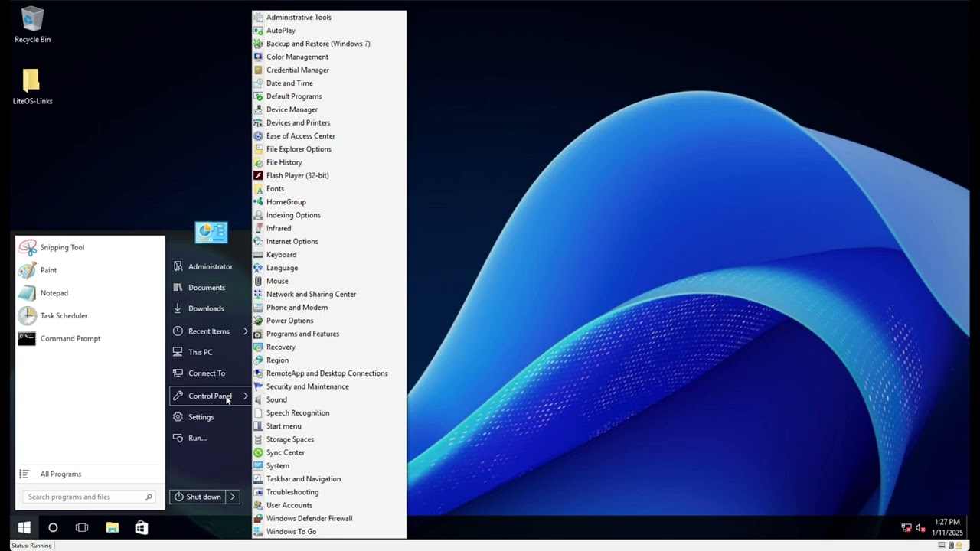
Task: Open Ease of Access Center
Action: [x=329, y=136]
